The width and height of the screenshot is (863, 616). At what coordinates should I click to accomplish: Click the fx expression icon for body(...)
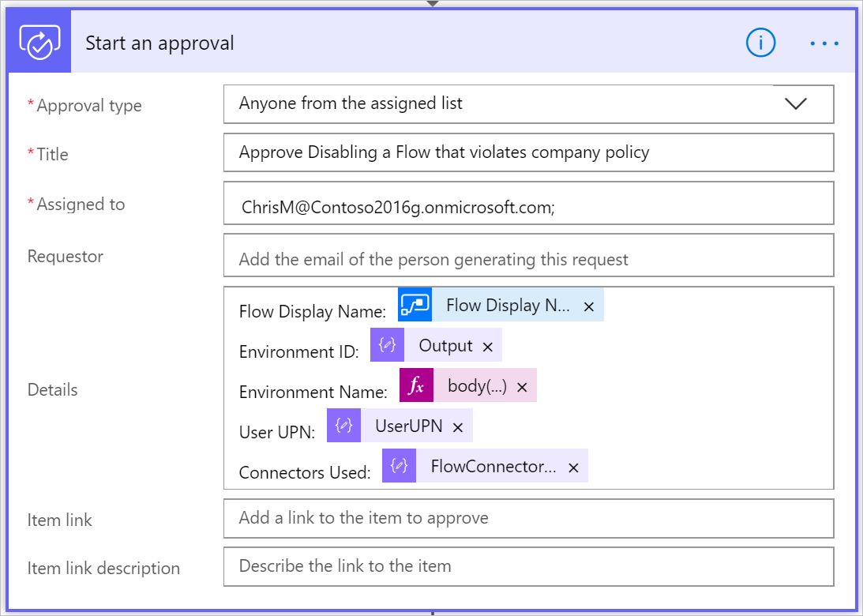click(x=416, y=385)
